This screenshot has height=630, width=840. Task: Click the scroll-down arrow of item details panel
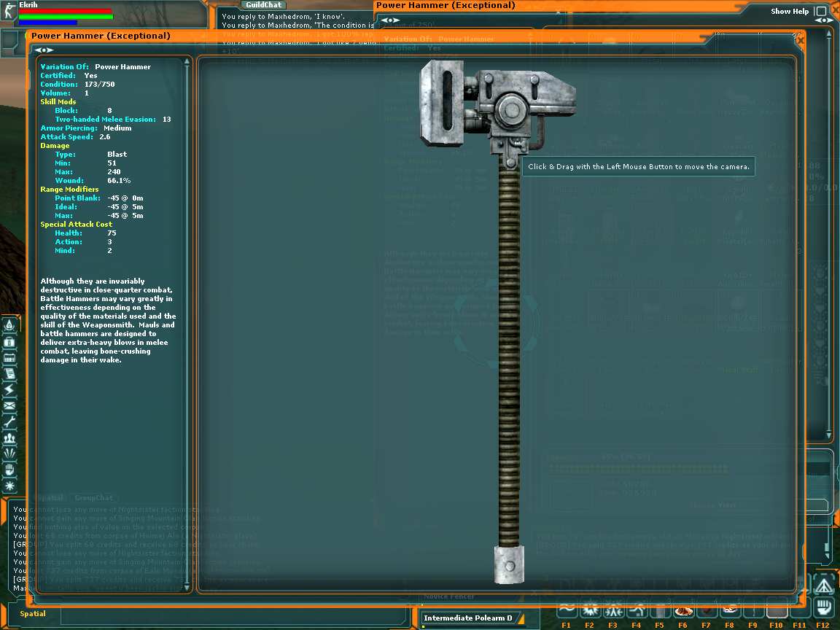point(187,587)
